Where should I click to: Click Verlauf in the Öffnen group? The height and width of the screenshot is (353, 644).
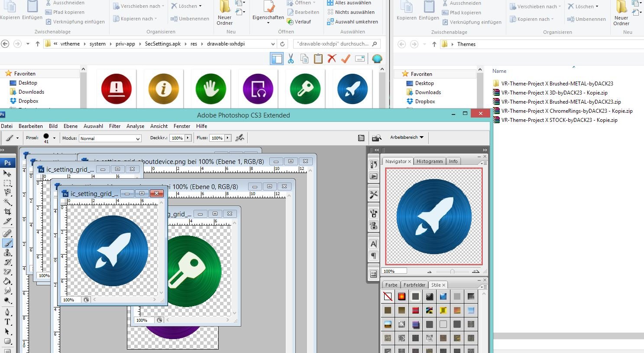point(299,22)
